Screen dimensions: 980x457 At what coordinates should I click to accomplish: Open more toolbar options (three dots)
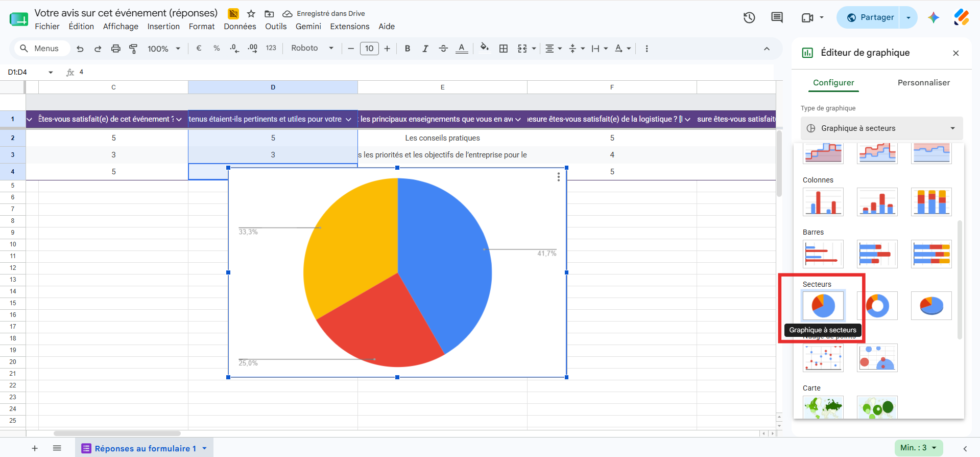pyautogui.click(x=647, y=49)
